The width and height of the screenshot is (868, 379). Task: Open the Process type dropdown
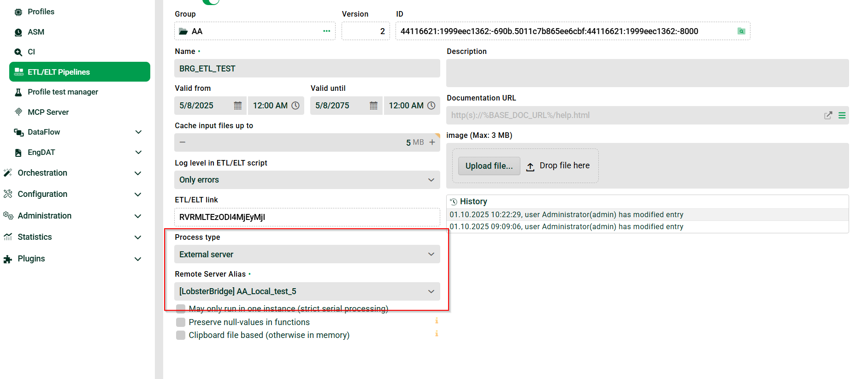307,255
